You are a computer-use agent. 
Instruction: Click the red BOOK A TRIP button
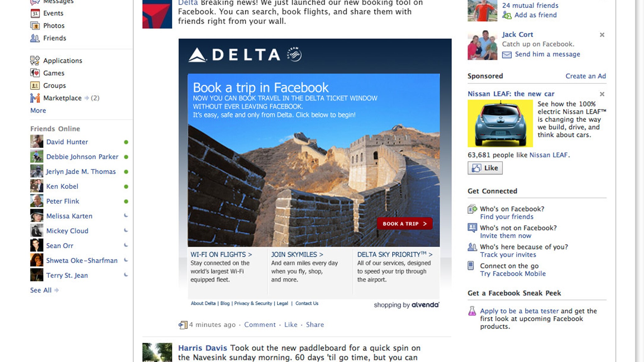(x=405, y=223)
